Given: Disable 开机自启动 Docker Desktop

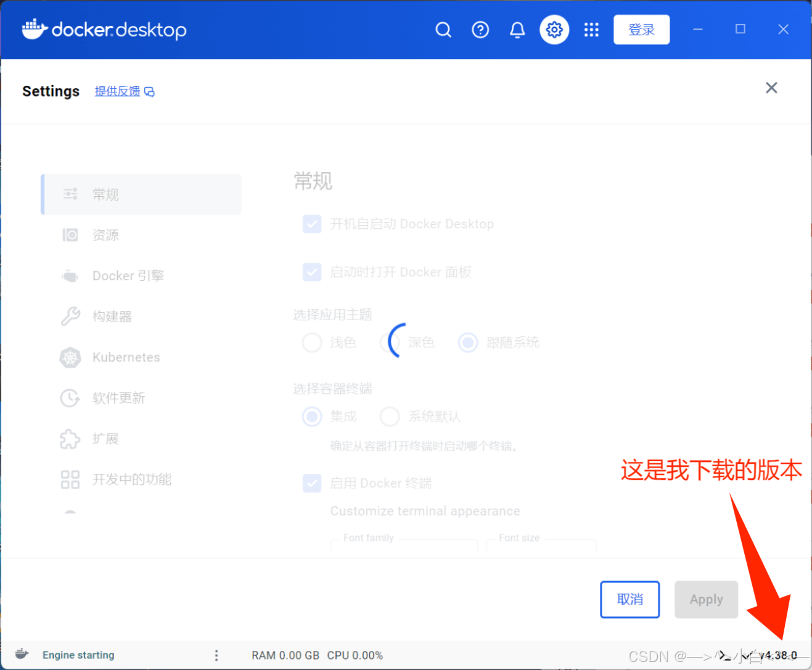Looking at the screenshot, I should tap(312, 223).
